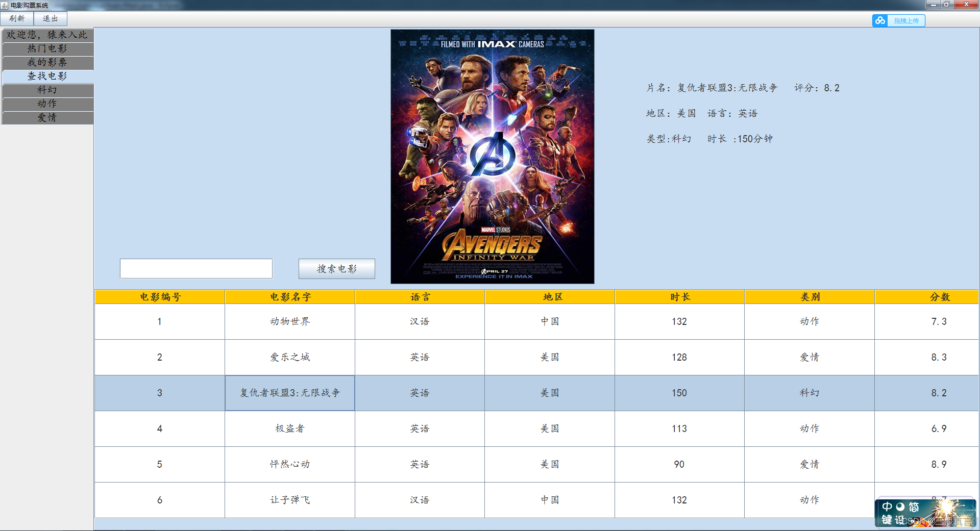Click the Baidu Netdisk cloud icon next to 拖拽上传
This screenshot has height=531, width=980.
click(x=879, y=20)
